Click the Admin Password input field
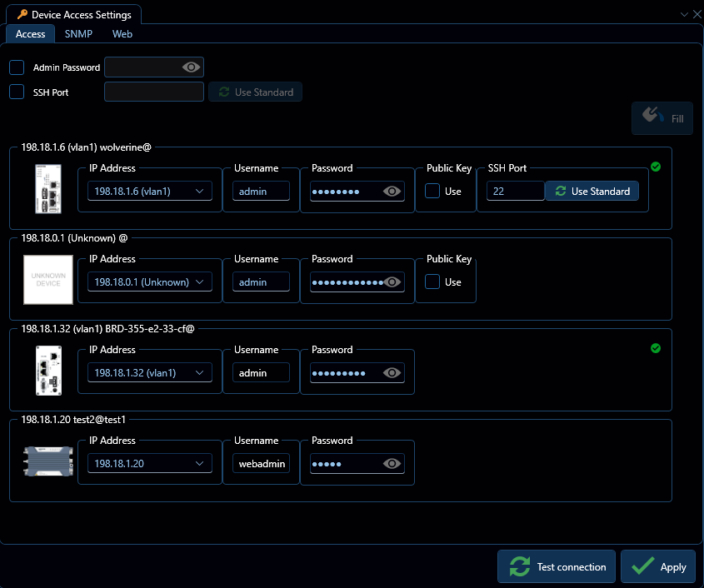704x588 pixels. coord(154,67)
